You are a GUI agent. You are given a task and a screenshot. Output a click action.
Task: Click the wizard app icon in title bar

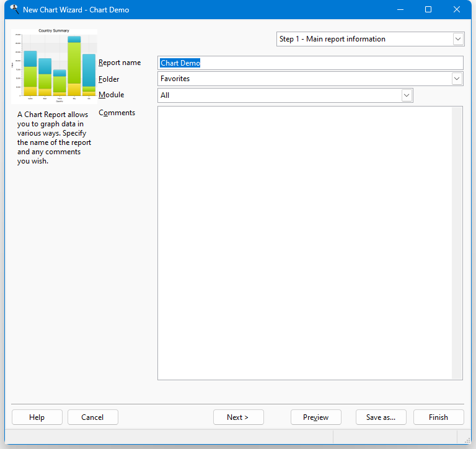click(x=14, y=9)
